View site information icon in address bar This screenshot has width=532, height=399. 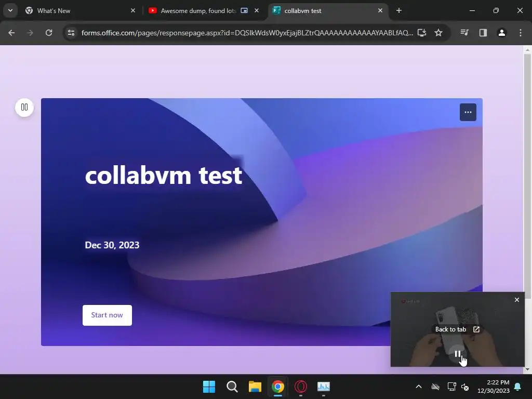[x=71, y=33]
